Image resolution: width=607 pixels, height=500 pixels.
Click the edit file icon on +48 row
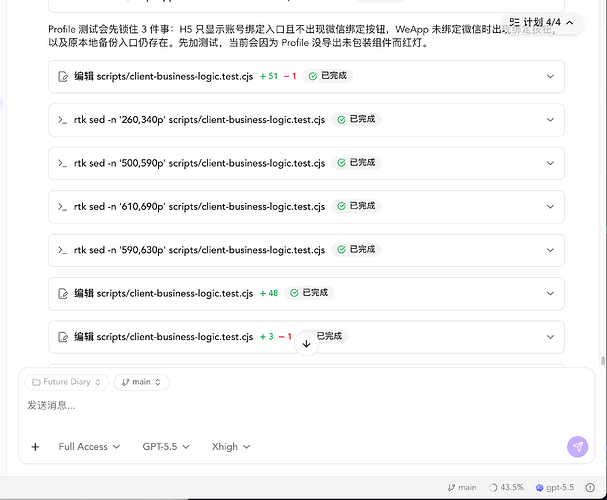click(63, 293)
